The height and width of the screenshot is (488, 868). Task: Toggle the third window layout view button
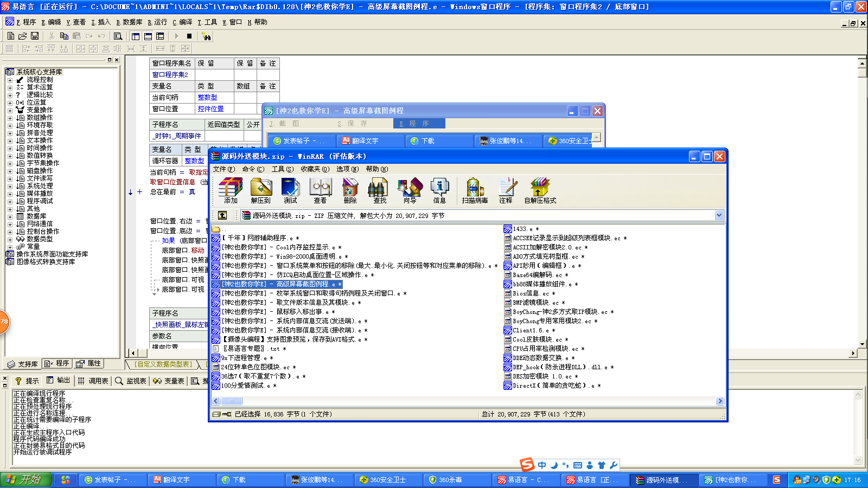pyautogui.click(x=160, y=36)
